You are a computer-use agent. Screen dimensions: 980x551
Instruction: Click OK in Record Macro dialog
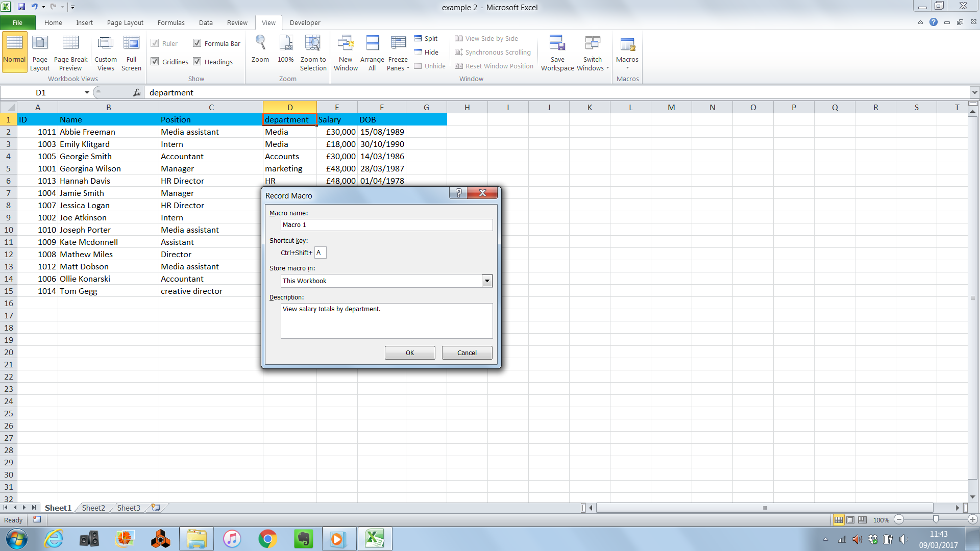tap(410, 353)
